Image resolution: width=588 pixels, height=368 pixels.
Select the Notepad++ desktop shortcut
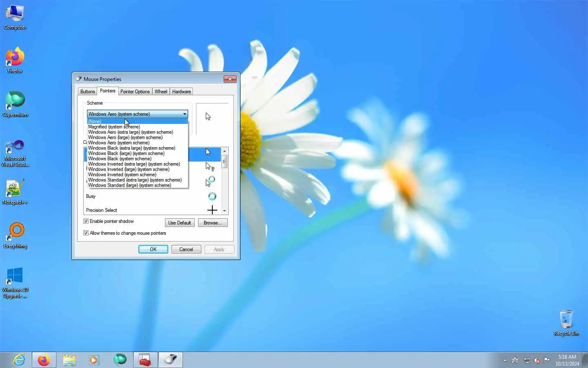(x=15, y=192)
